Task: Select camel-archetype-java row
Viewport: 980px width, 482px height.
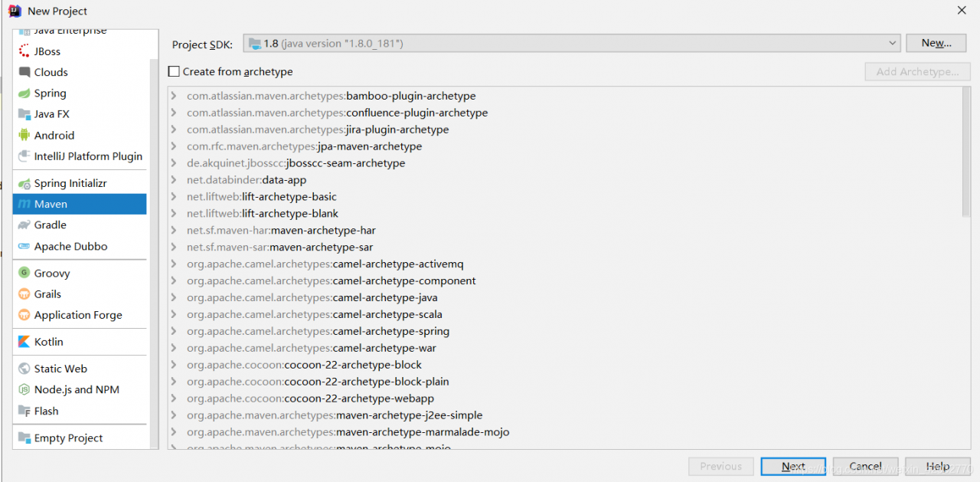Action: click(x=565, y=298)
